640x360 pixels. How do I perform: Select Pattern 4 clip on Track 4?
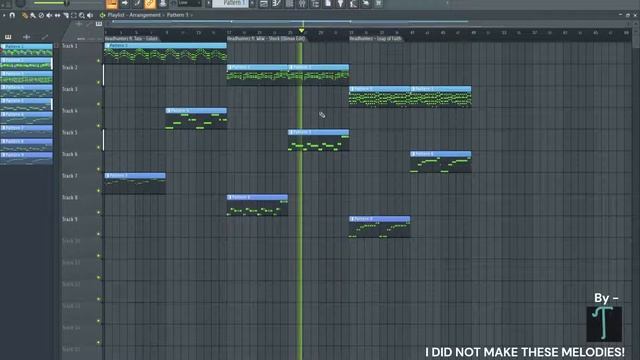tap(196, 118)
